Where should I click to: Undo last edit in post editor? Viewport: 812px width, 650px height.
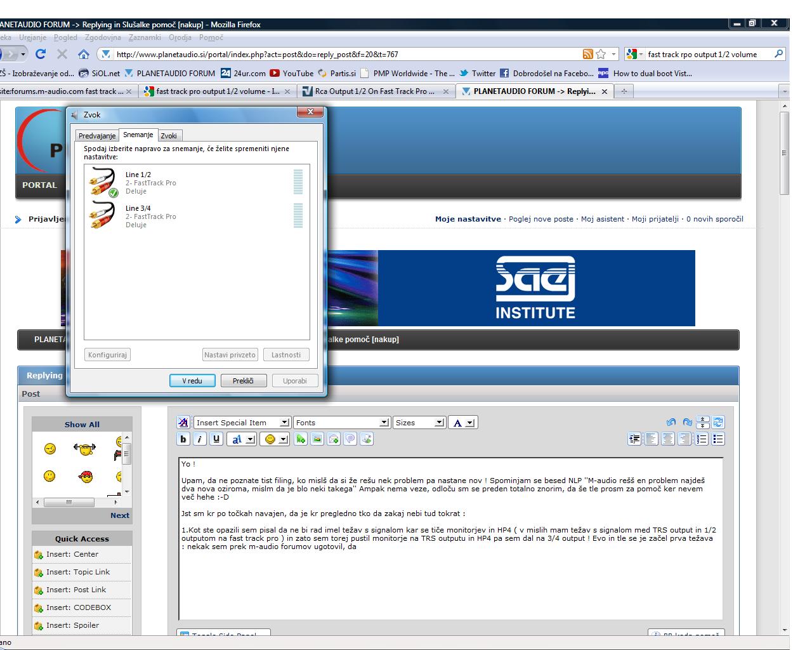[x=671, y=422]
